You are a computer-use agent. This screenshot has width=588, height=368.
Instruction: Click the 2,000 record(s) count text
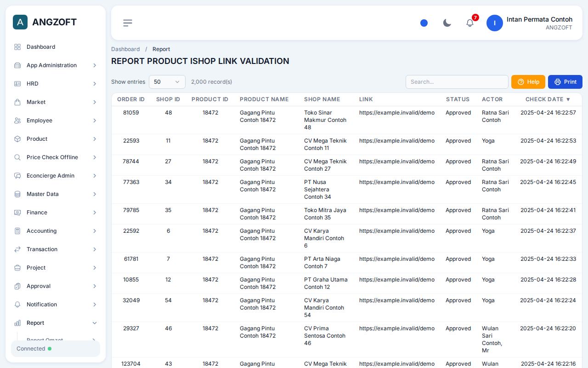point(211,82)
